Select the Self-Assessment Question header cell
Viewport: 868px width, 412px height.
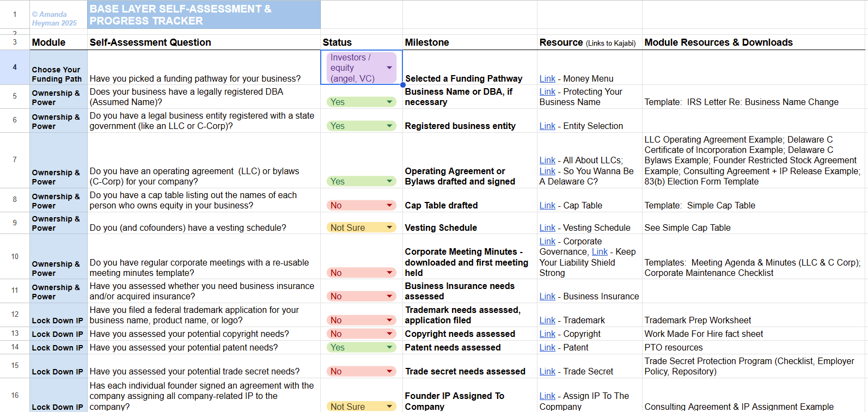(x=204, y=42)
